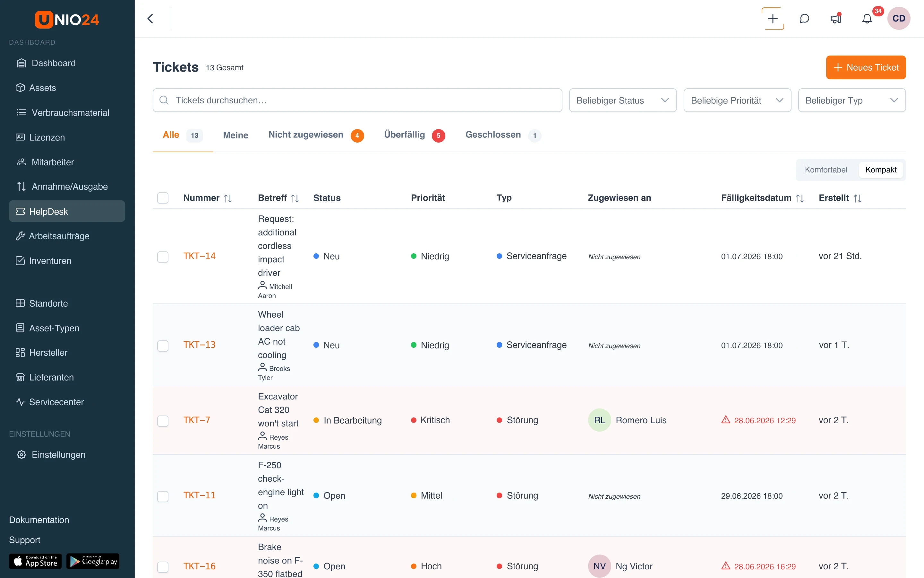Select the TKT-16 row checkbox

163,567
